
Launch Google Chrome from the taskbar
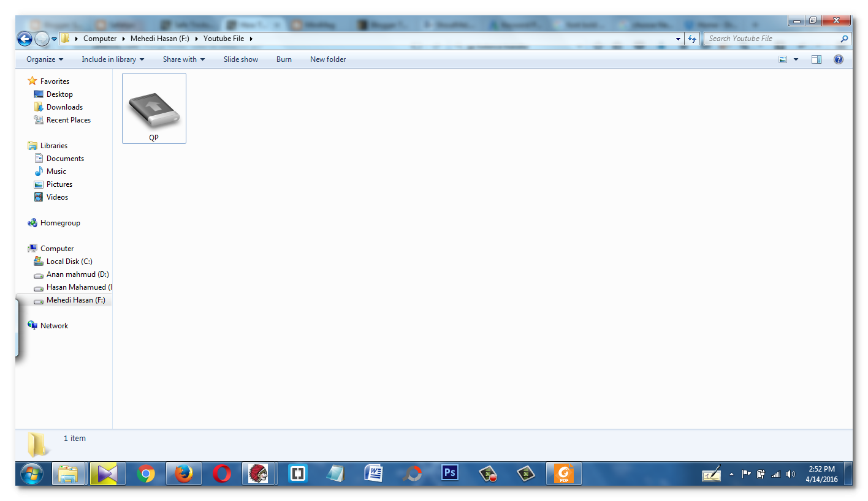tap(145, 473)
